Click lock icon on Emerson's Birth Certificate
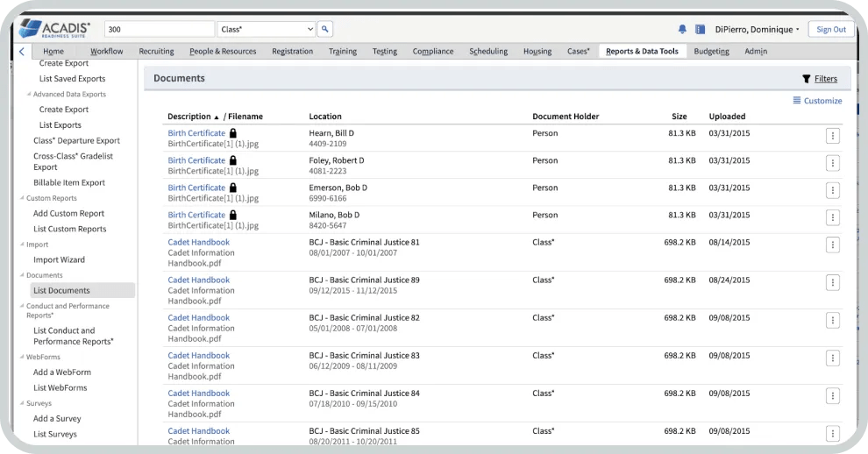The width and height of the screenshot is (868, 454). (233, 188)
